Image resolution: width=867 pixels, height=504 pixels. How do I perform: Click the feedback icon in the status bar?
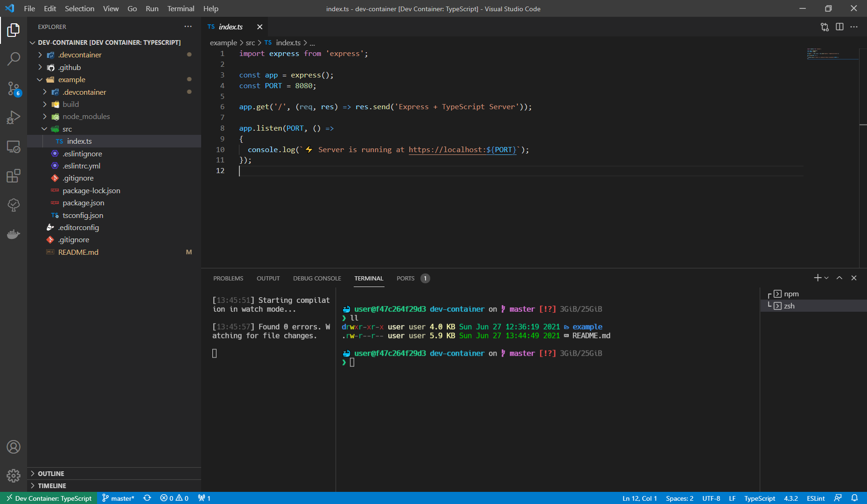click(838, 498)
